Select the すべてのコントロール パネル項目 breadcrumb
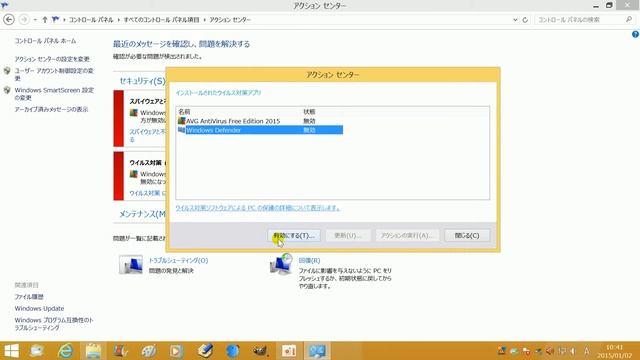 162,20
